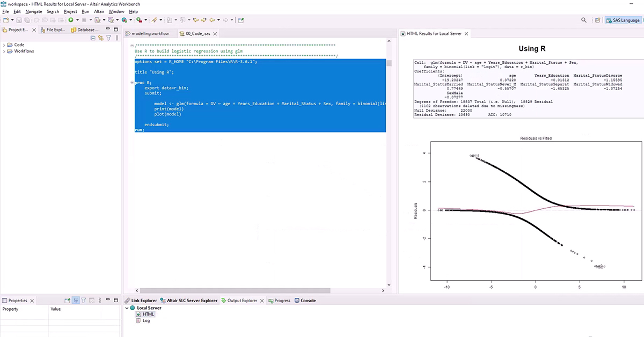Viewport: 644px width, 337px height.
Task: Collapse the Local Server tree in Output Explorer
Action: pos(127,308)
